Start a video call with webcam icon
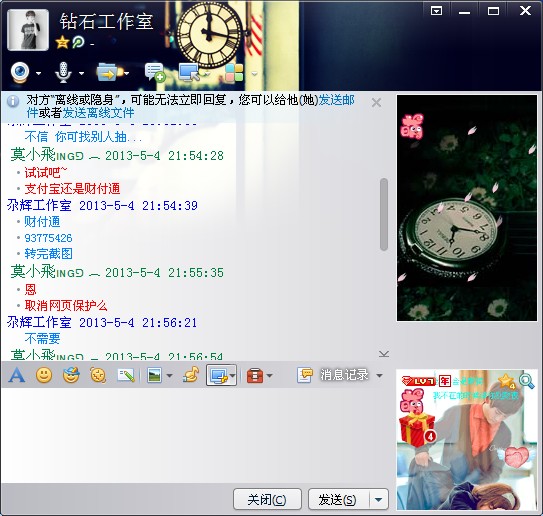 [x=20, y=72]
